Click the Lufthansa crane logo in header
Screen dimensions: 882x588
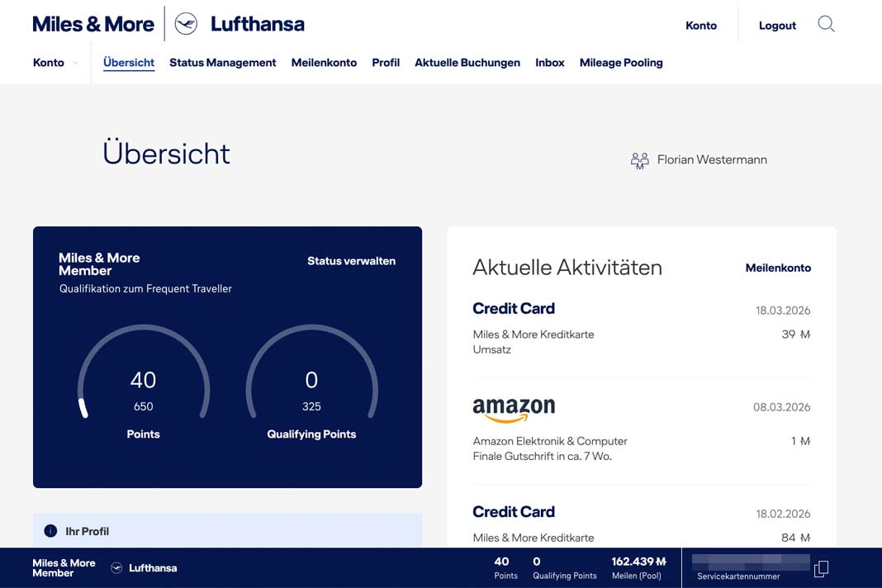(x=186, y=24)
